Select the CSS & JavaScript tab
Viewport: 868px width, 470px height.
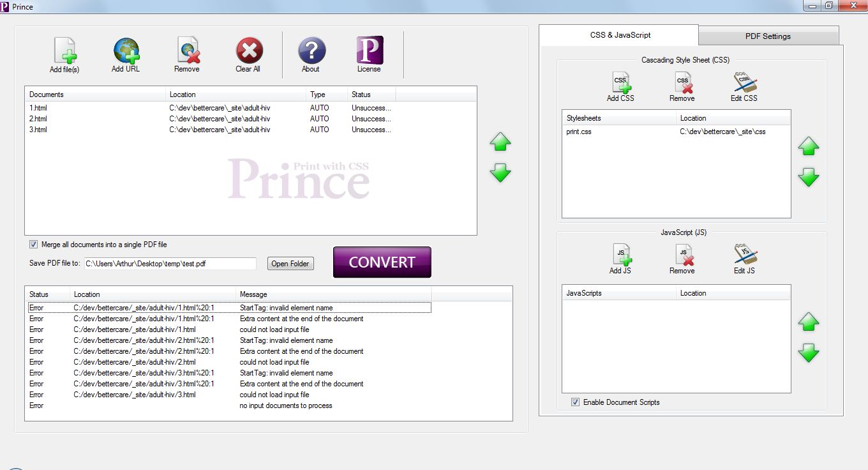click(620, 35)
